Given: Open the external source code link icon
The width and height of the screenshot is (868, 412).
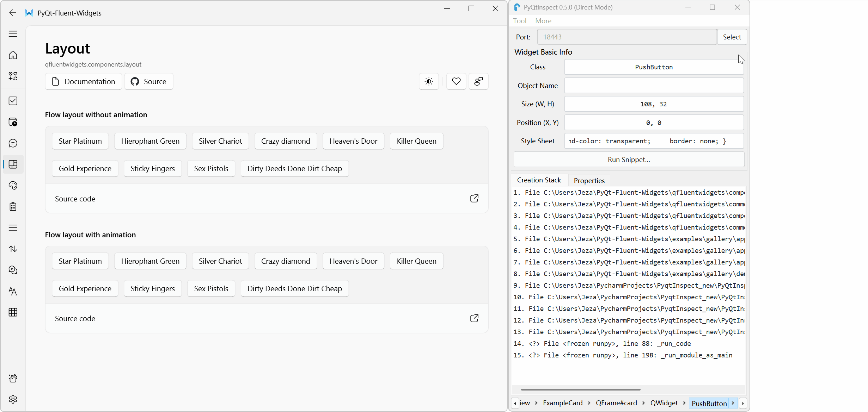Looking at the screenshot, I should 474,199.
